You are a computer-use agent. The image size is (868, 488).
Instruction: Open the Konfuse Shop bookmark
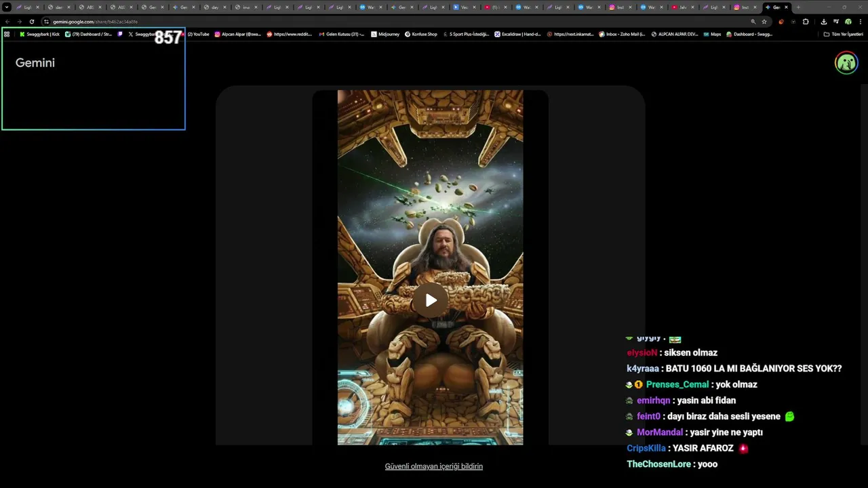click(x=421, y=34)
